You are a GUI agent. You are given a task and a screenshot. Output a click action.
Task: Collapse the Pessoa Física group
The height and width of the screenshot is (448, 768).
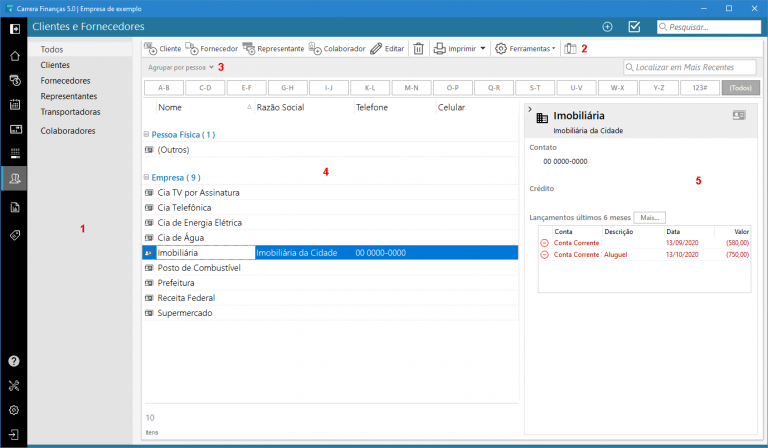(x=146, y=134)
